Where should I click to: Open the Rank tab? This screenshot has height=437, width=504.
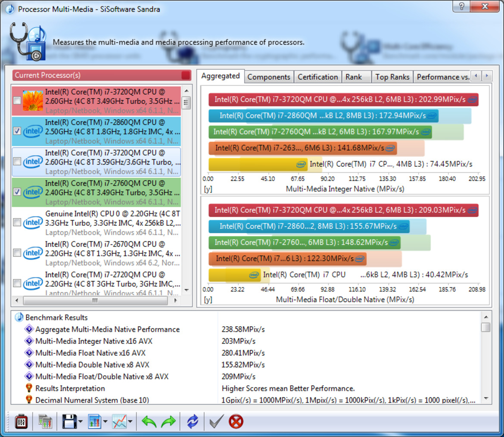(356, 77)
